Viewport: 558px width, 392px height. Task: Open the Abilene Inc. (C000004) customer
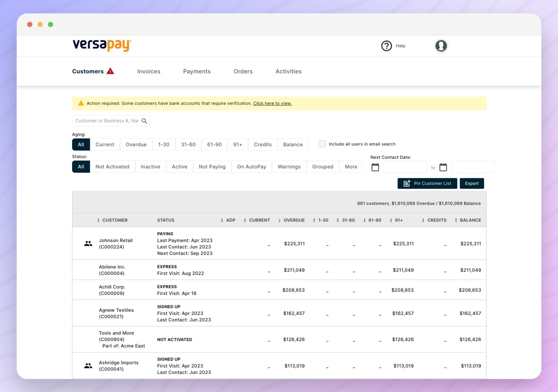click(x=112, y=270)
